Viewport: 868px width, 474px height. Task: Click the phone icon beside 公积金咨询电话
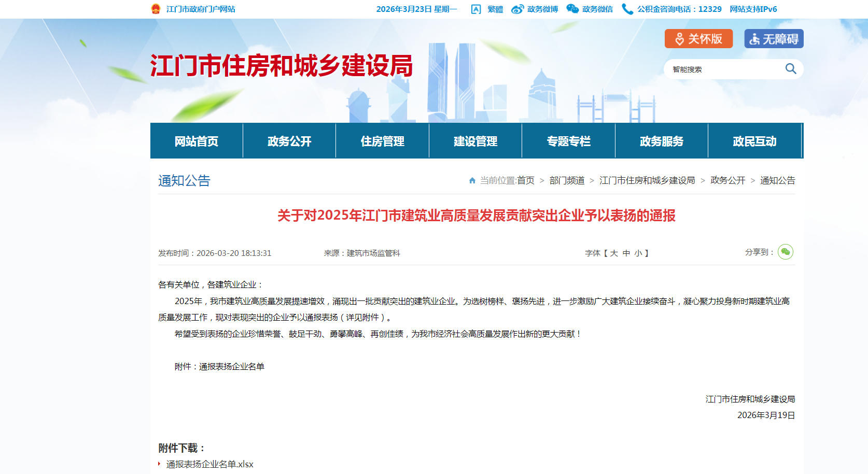pyautogui.click(x=627, y=9)
